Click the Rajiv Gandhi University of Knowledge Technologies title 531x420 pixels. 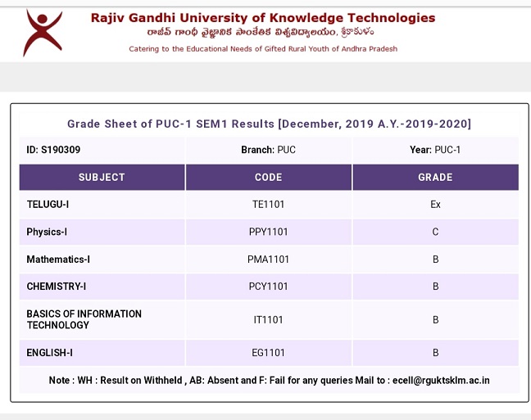(263, 17)
